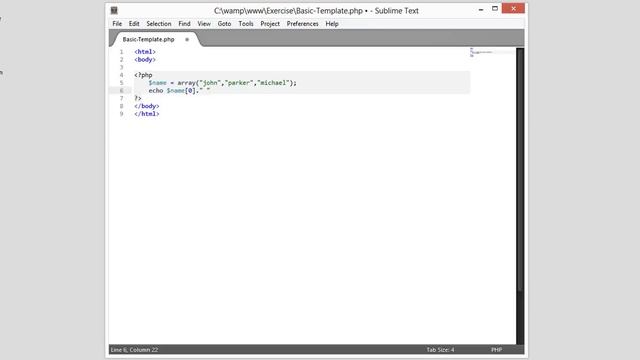Open the Project menu
This screenshot has width=640, height=360.
click(270, 24)
